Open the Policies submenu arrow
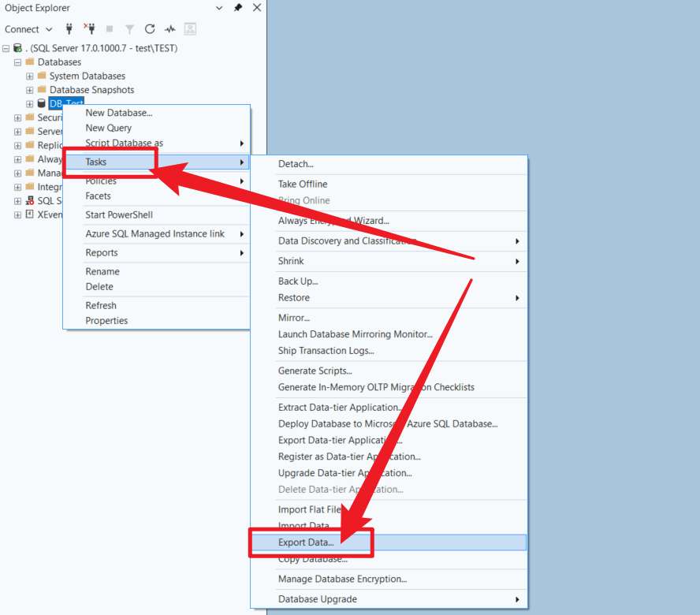Screen dimensions: 700x615 click(x=241, y=181)
